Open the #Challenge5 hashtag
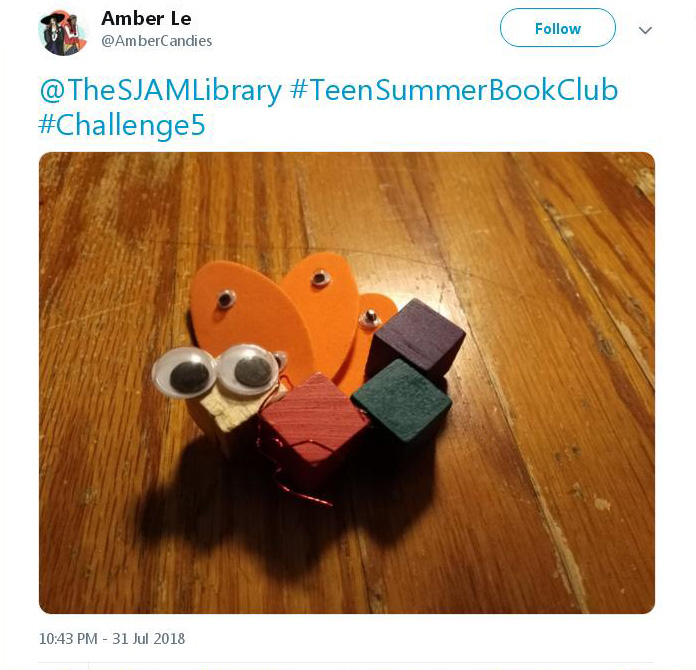696x670 pixels. point(122,125)
